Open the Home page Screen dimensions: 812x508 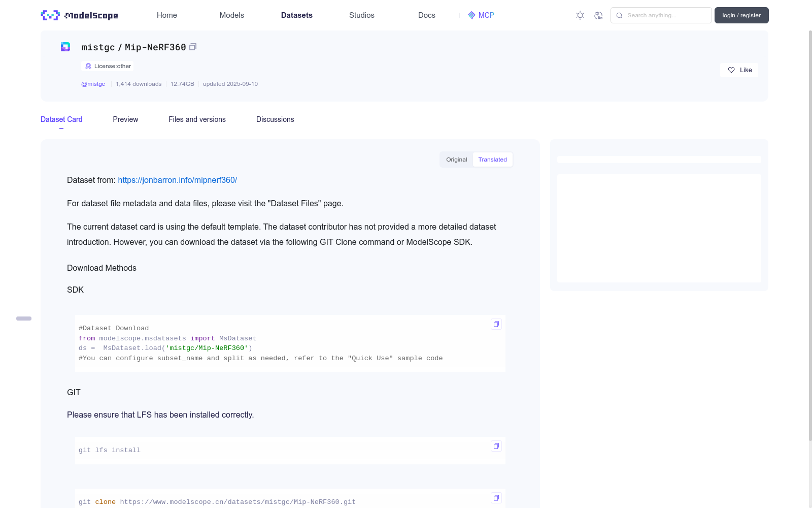(167, 15)
